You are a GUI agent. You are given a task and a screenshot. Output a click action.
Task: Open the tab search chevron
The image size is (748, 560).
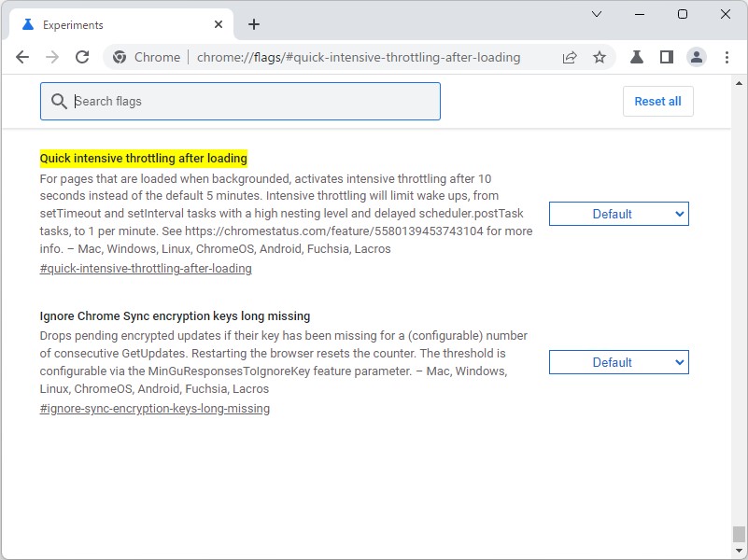[596, 14]
